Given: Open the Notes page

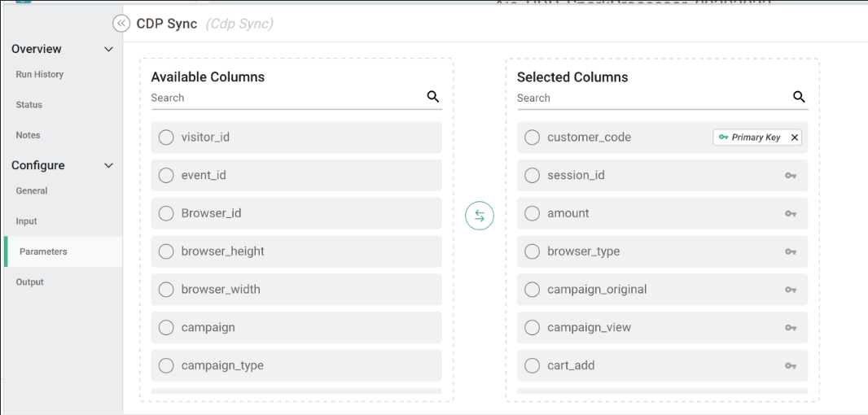Looking at the screenshot, I should click(x=28, y=135).
